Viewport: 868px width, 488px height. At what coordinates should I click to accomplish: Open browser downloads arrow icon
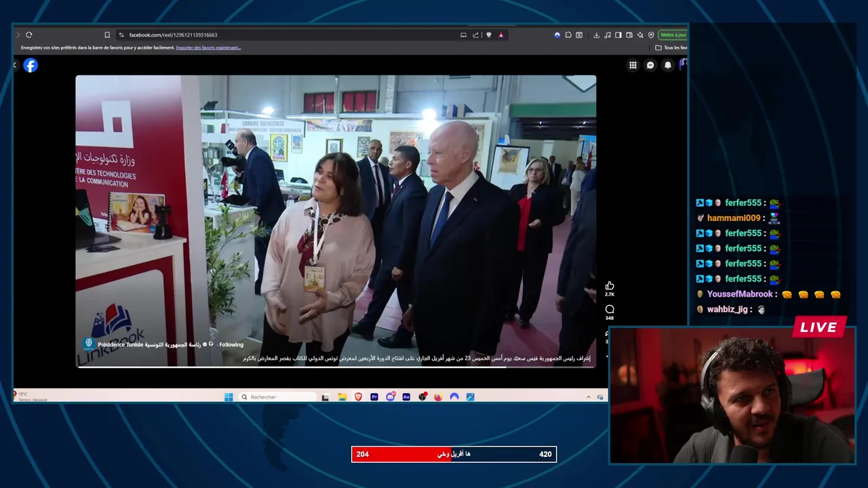pyautogui.click(x=596, y=35)
